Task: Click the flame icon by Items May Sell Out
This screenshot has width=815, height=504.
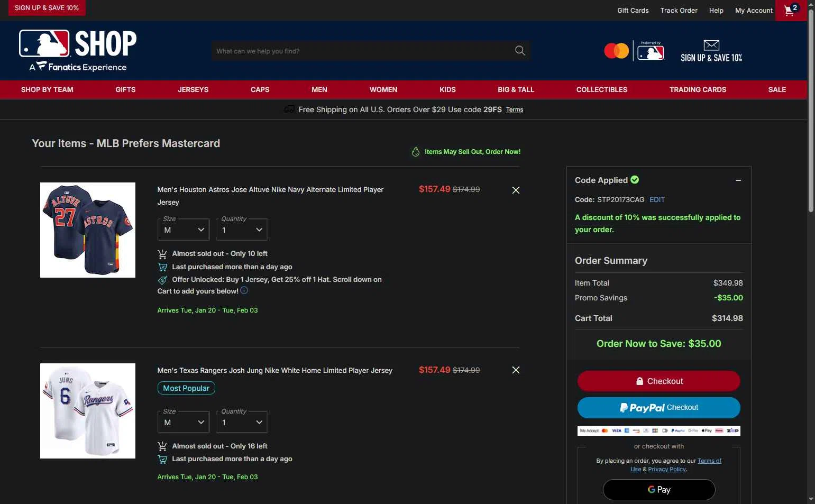Action: tap(416, 152)
